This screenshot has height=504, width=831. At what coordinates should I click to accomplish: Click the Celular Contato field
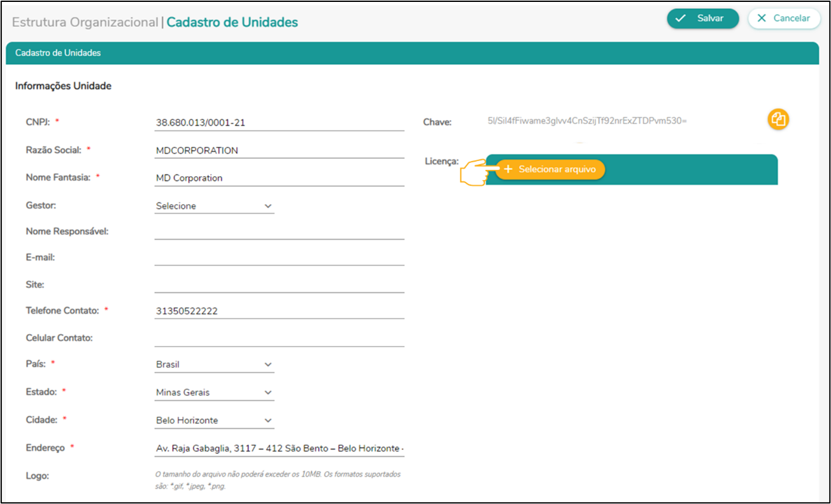coord(280,339)
